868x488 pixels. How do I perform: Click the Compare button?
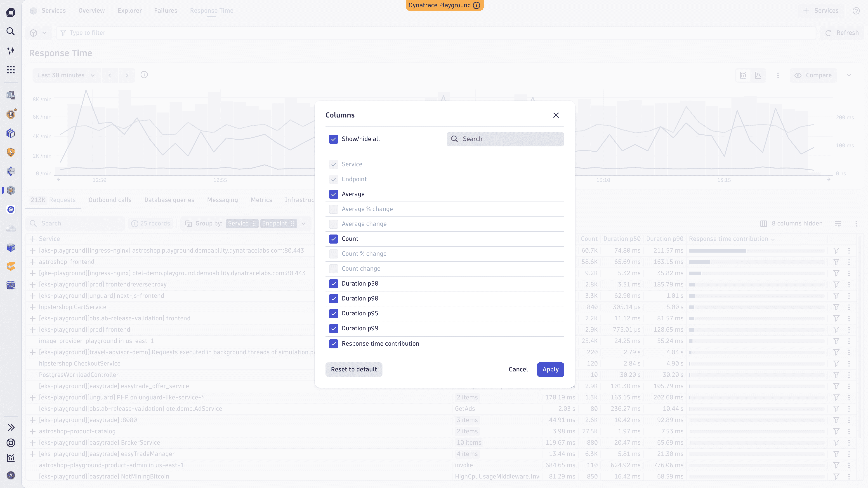pyautogui.click(x=814, y=75)
